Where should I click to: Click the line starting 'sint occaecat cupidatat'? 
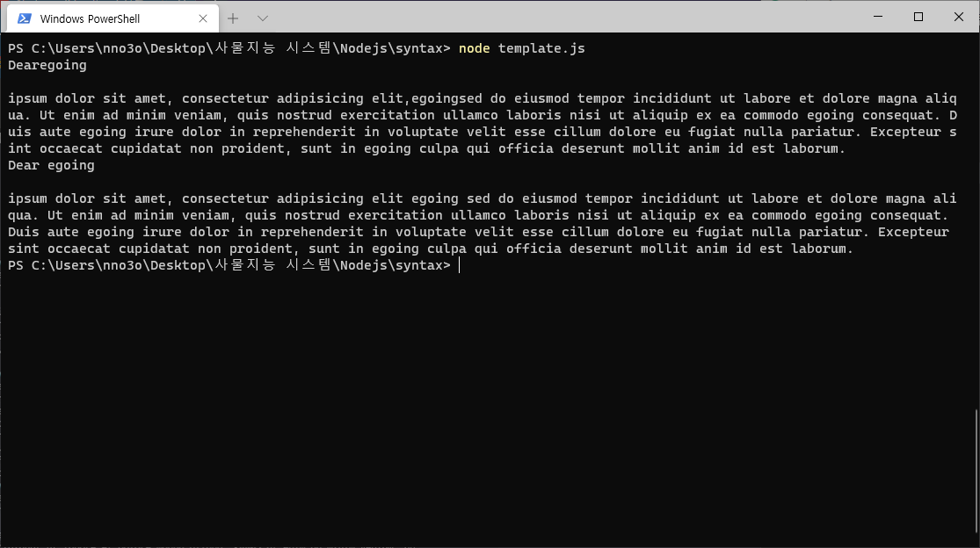(x=431, y=249)
